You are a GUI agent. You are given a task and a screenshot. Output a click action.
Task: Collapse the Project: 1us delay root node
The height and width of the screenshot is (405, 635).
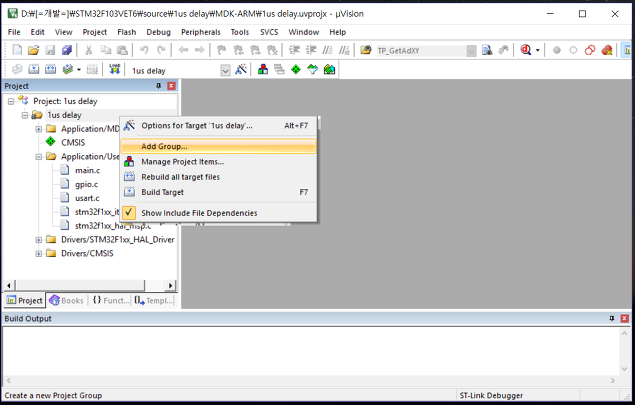pyautogui.click(x=11, y=101)
